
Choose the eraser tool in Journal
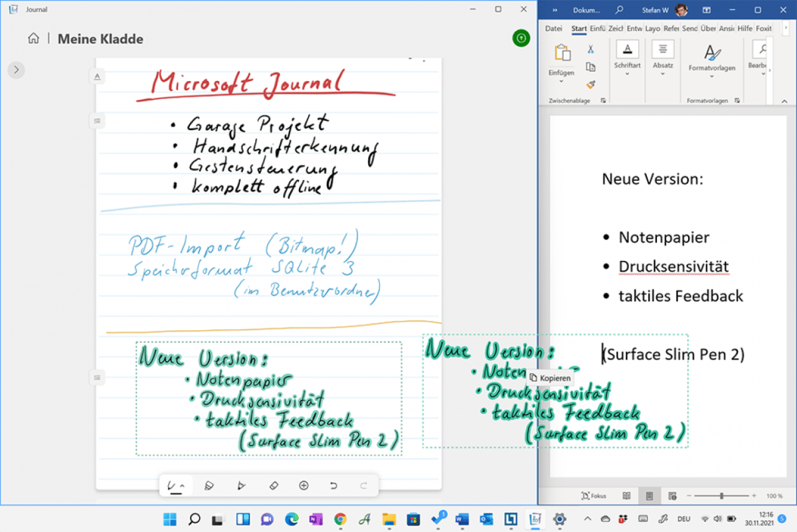273,486
